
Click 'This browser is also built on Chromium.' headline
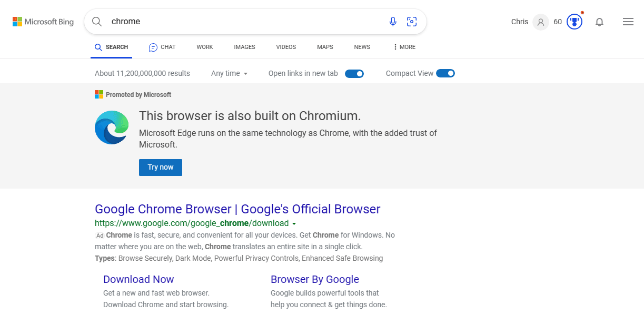click(x=250, y=116)
